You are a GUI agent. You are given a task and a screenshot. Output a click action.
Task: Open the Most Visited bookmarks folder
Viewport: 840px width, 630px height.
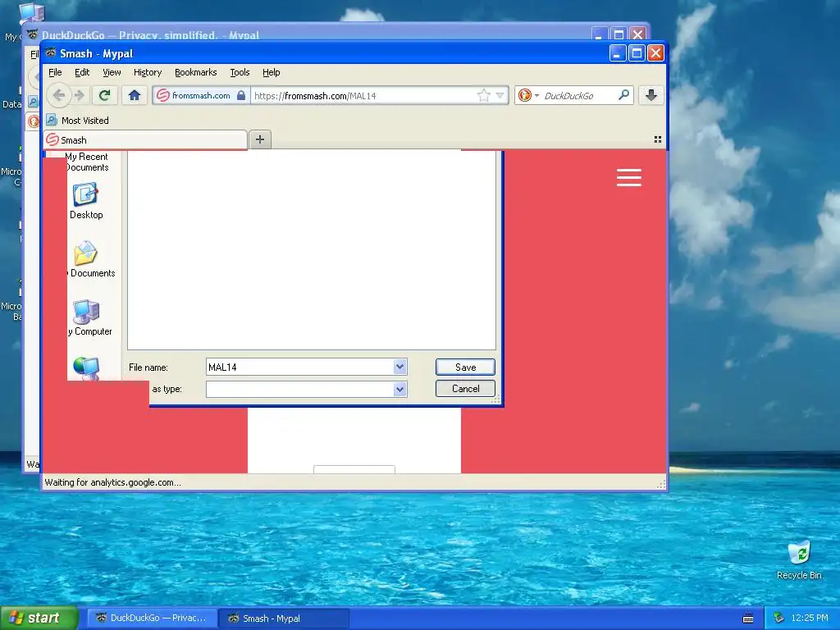(78, 120)
